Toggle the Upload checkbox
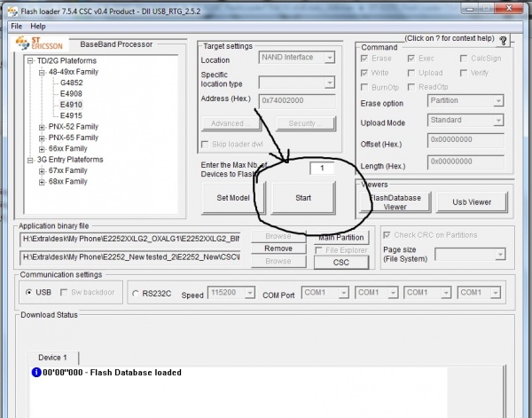The image size is (532, 418). click(x=411, y=73)
